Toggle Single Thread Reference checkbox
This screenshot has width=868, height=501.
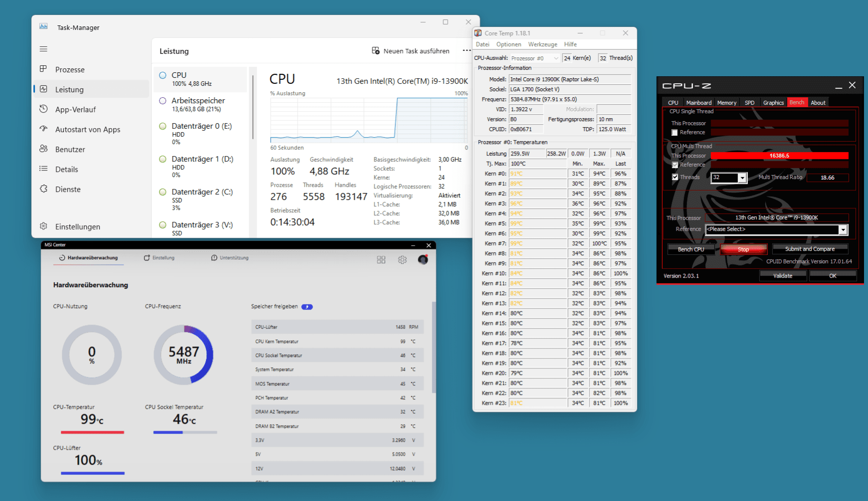pyautogui.click(x=675, y=133)
